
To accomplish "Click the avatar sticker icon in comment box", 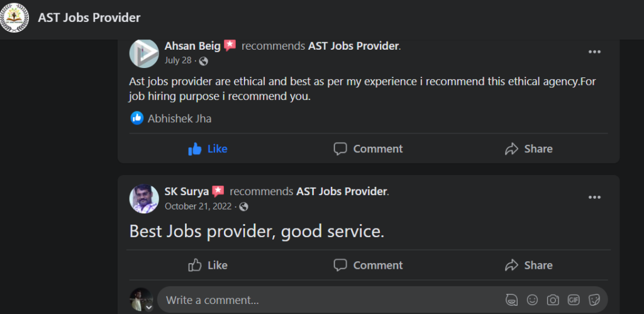I will [511, 300].
